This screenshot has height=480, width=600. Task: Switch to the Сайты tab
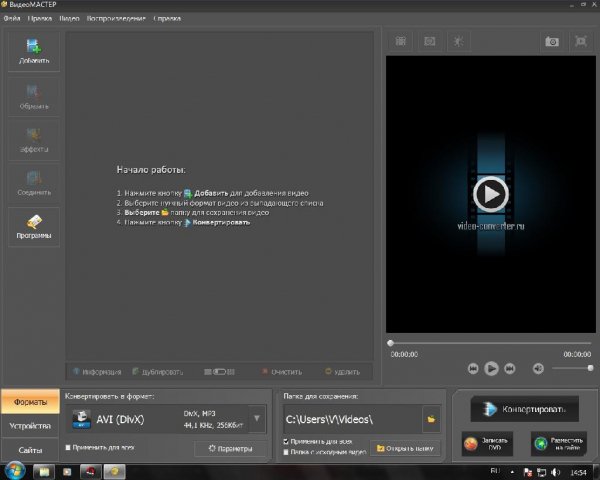pos(30,450)
